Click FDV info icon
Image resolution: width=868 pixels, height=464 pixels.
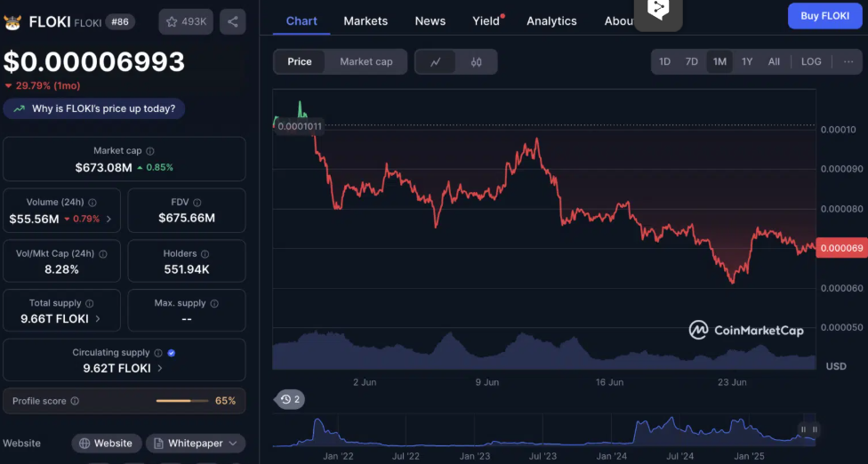tap(197, 203)
